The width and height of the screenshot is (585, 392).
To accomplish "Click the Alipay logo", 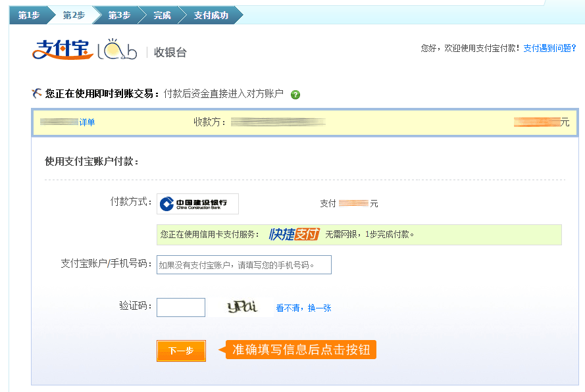I will click(63, 49).
